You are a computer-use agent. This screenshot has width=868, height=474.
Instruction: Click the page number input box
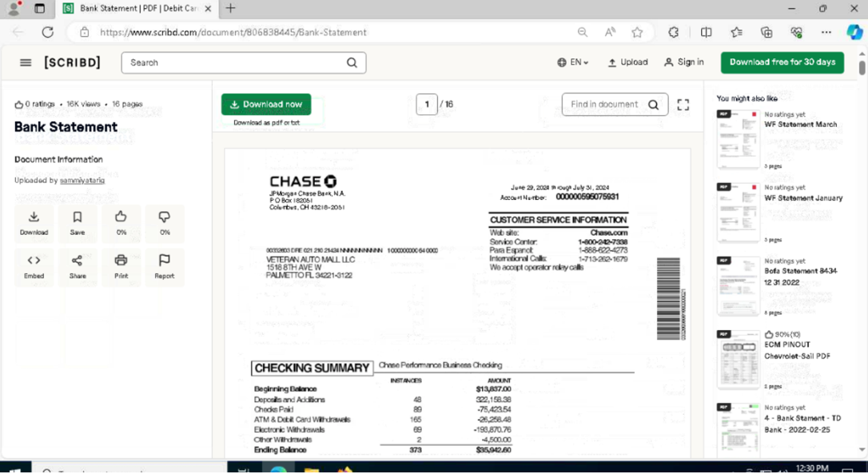427,105
